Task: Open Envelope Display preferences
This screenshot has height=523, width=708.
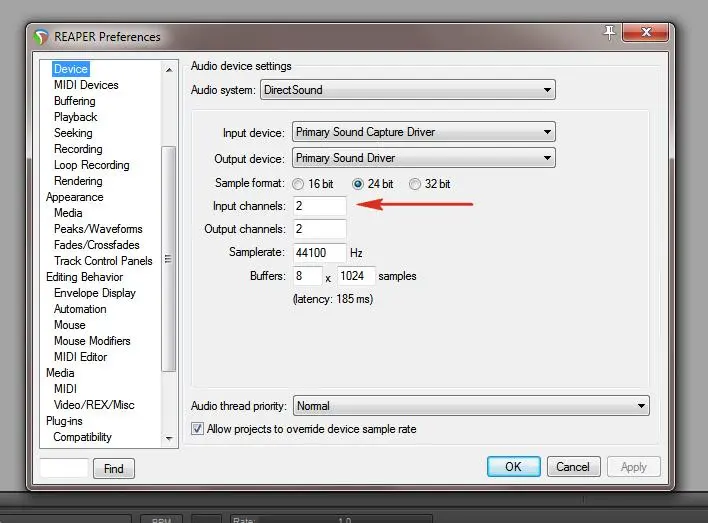Action: click(95, 293)
